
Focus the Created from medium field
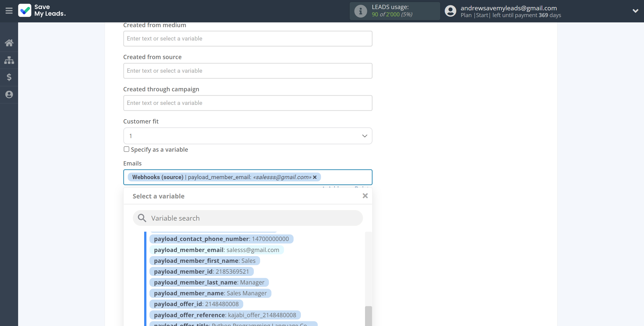pyautogui.click(x=248, y=38)
